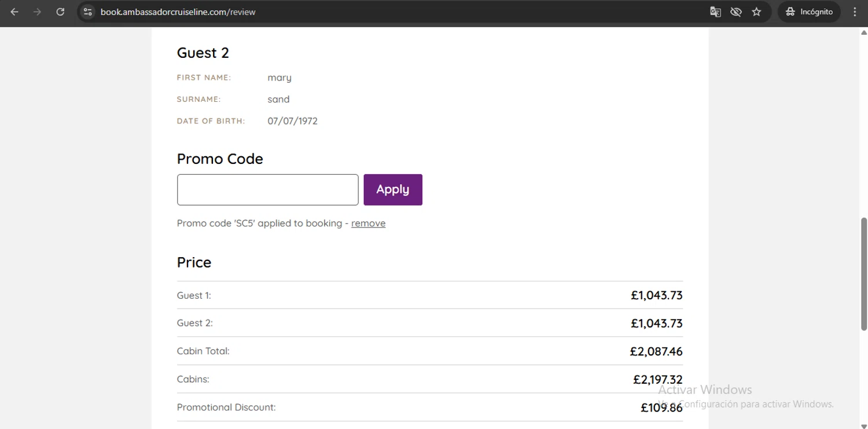Select the Guest 2 heading
The width and height of the screenshot is (868, 429).
pyautogui.click(x=203, y=53)
